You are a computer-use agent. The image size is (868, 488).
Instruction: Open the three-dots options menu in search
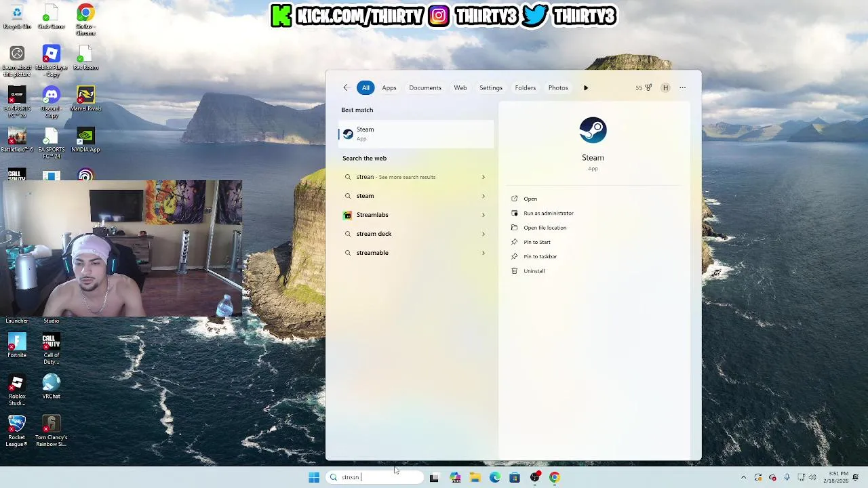683,87
